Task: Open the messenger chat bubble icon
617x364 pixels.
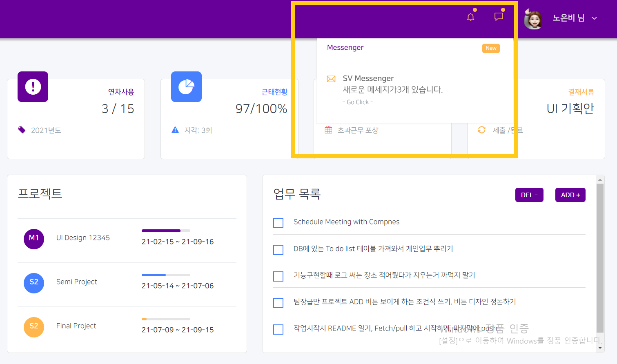Action: (x=499, y=17)
